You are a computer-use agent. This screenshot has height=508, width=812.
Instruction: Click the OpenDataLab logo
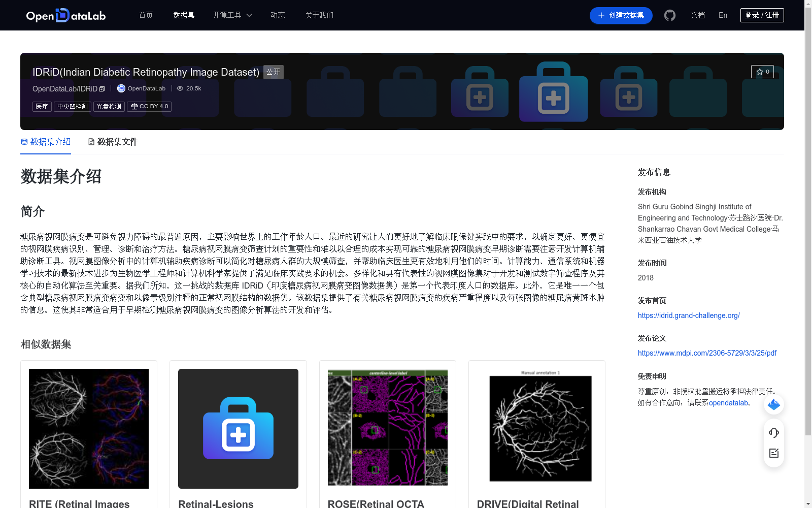pyautogui.click(x=66, y=15)
